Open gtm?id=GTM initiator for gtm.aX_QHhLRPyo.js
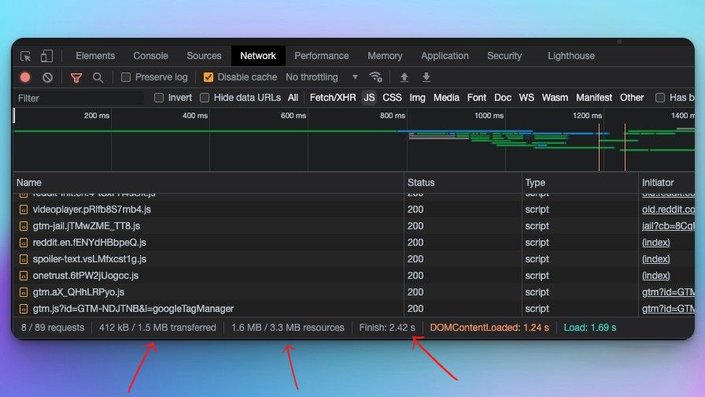This screenshot has height=397, width=705. pyautogui.click(x=668, y=292)
